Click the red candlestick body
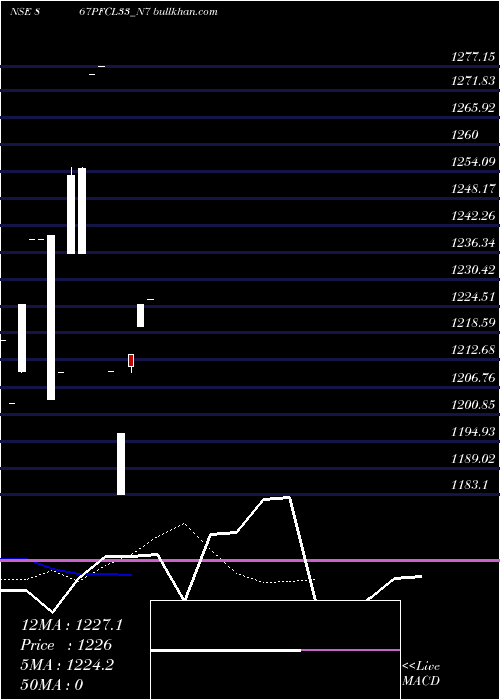The height and width of the screenshot is (700, 500). pos(131,360)
